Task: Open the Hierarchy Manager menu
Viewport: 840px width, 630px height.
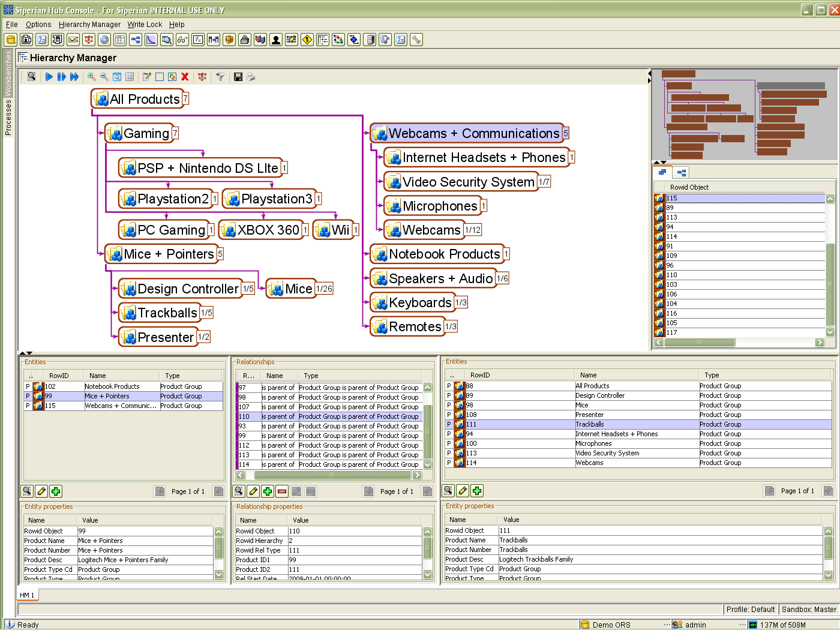Action: (89, 25)
